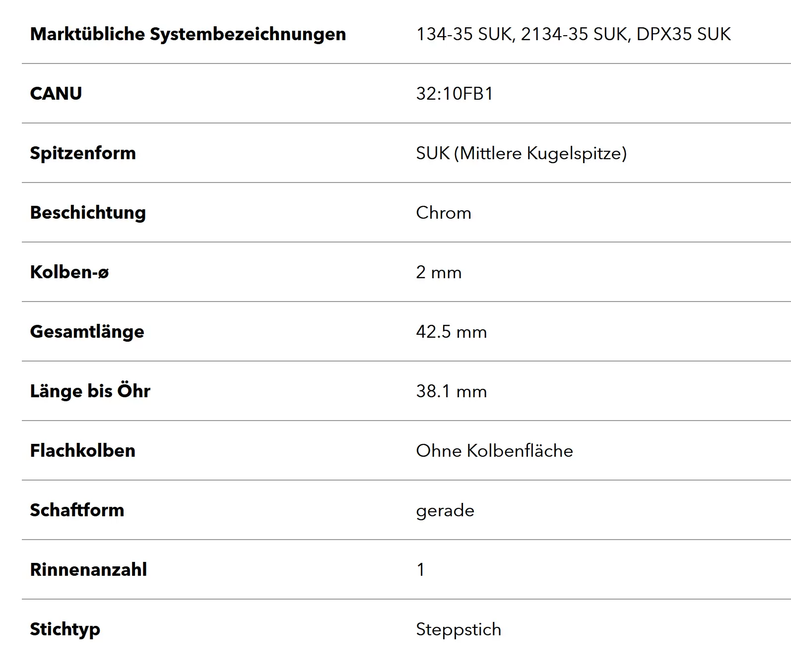791x672 pixels.
Task: Select the Chrom coating value
Action: [444, 213]
